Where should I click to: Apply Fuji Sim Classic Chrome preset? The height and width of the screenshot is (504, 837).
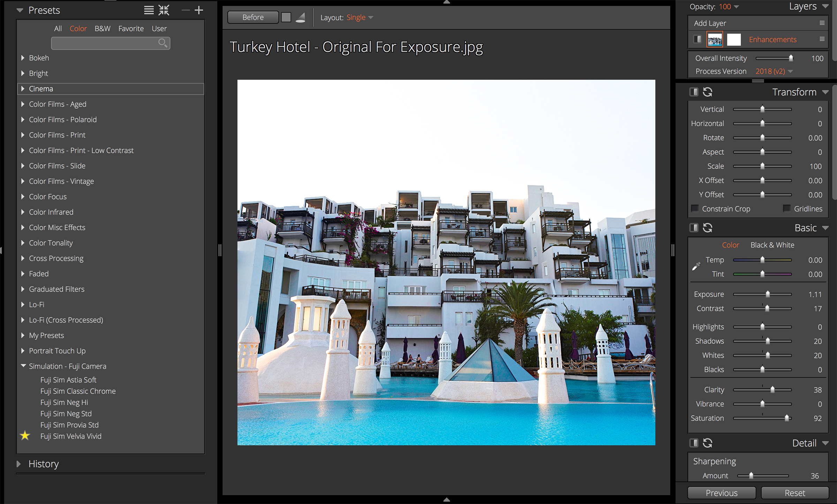[78, 391]
